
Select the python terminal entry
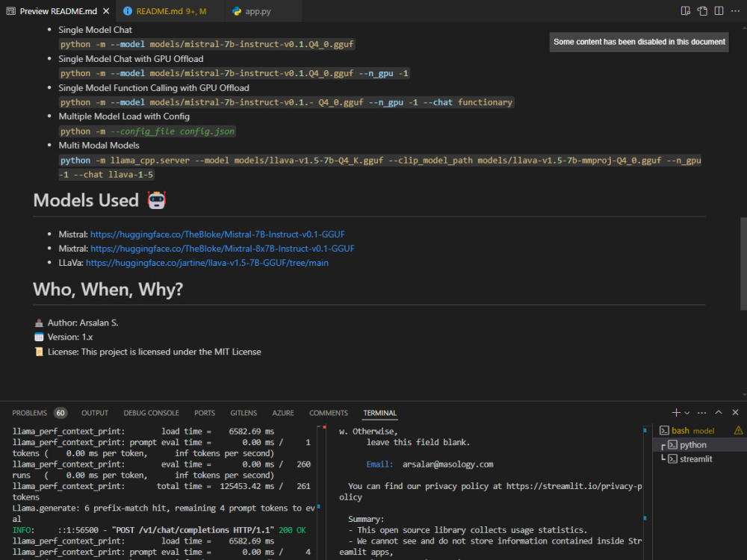click(x=701, y=445)
